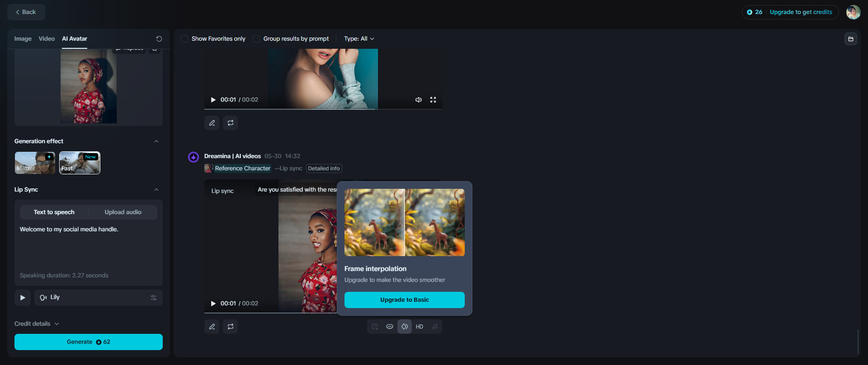The image size is (868, 365).
Task: Select the AI Avatar tab
Action: pos(75,39)
